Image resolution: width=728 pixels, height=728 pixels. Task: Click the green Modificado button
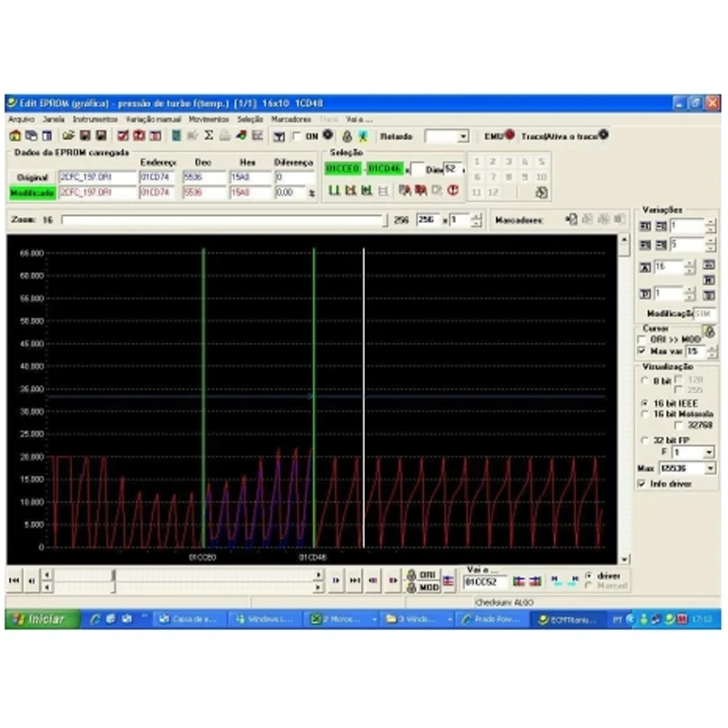[32, 193]
